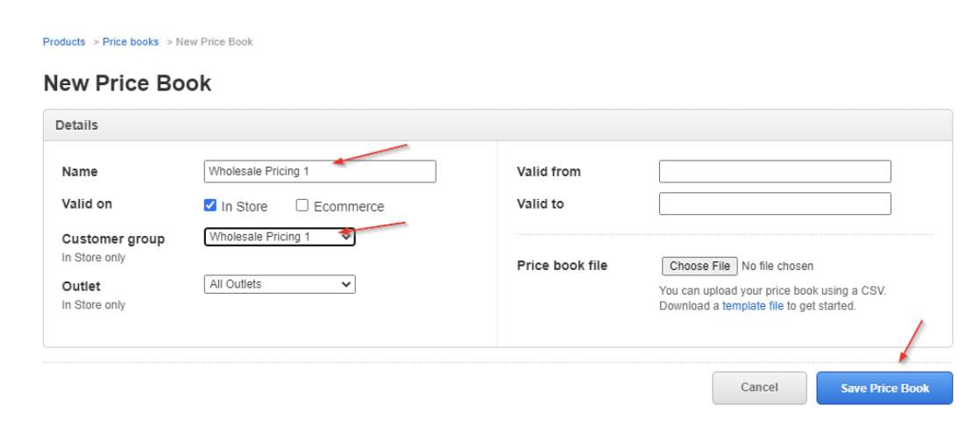Viewport: 980px width, 442px height.
Task: Click the Name text field
Action: pos(319,172)
